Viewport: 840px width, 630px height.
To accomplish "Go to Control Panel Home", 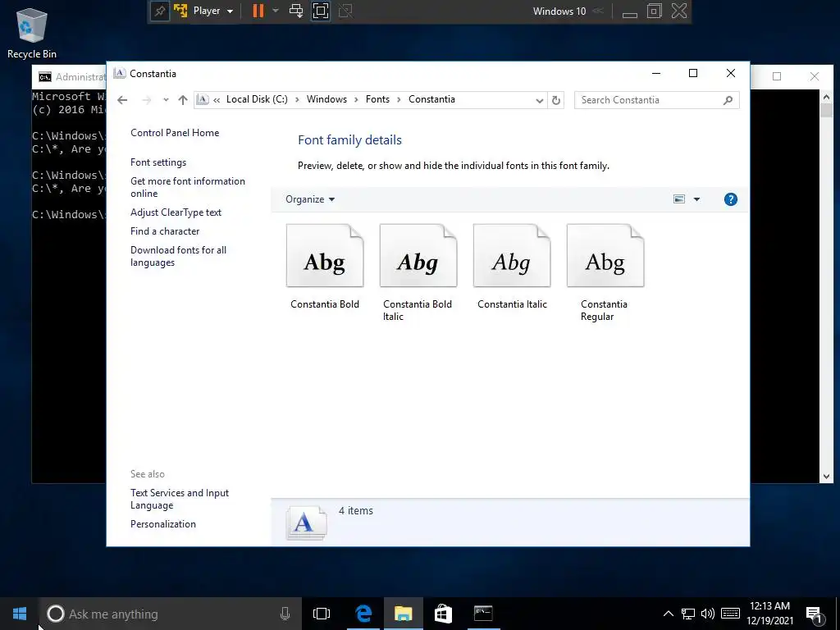I will click(175, 133).
